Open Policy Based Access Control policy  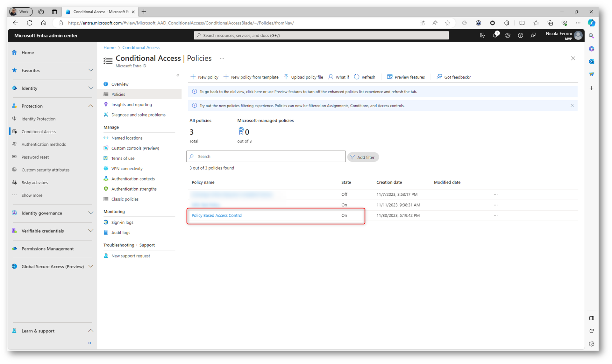pyautogui.click(x=217, y=215)
